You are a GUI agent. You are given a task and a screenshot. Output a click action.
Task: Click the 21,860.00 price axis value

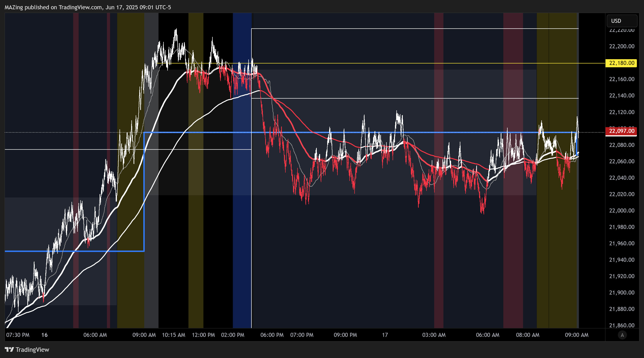pyautogui.click(x=622, y=325)
